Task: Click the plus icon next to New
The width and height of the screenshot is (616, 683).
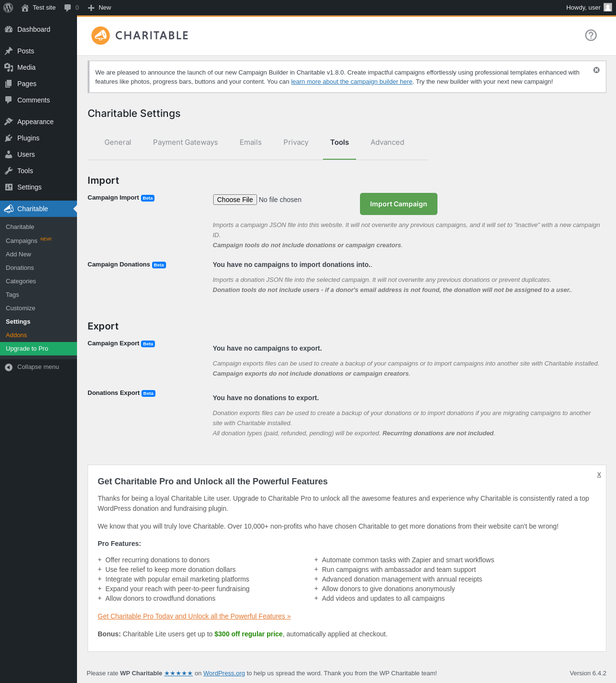Action: 91,8
